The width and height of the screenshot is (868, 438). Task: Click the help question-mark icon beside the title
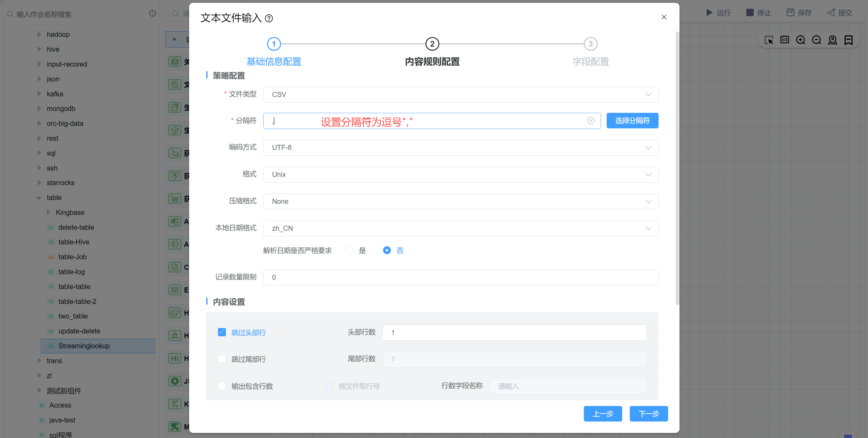pyautogui.click(x=269, y=18)
